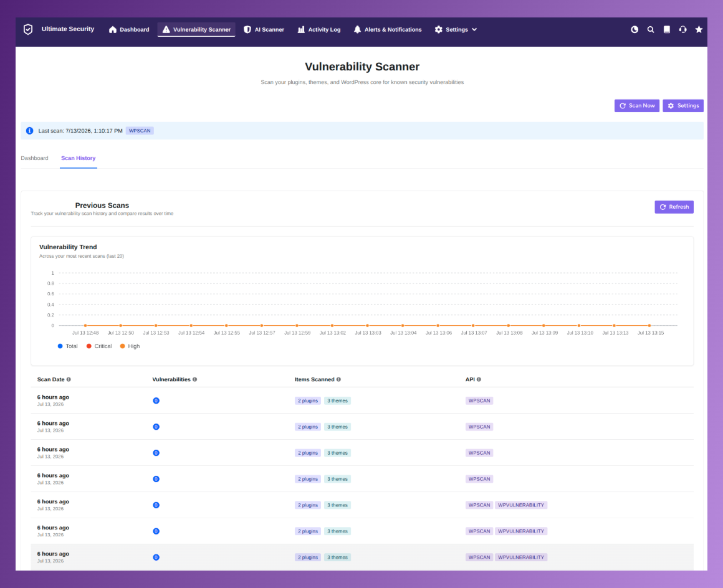Go to Dashboard in the top navigation
723x588 pixels.
pos(129,29)
